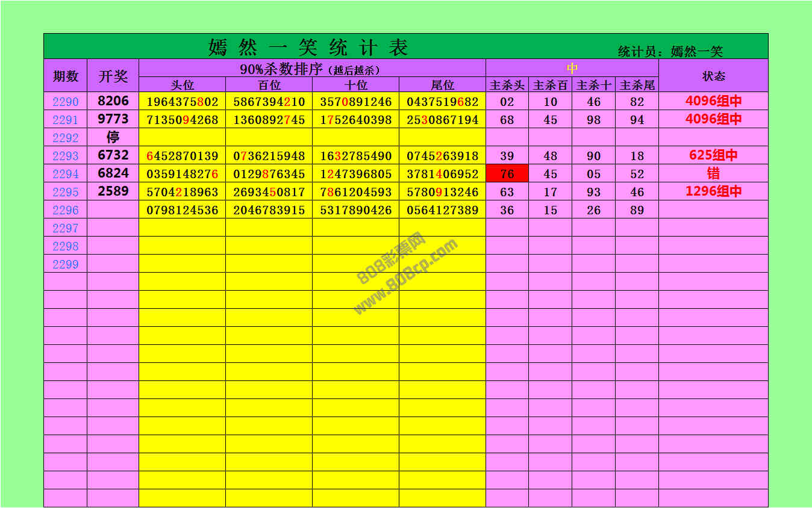Click the 90%杀数排序 header cell

311,69
